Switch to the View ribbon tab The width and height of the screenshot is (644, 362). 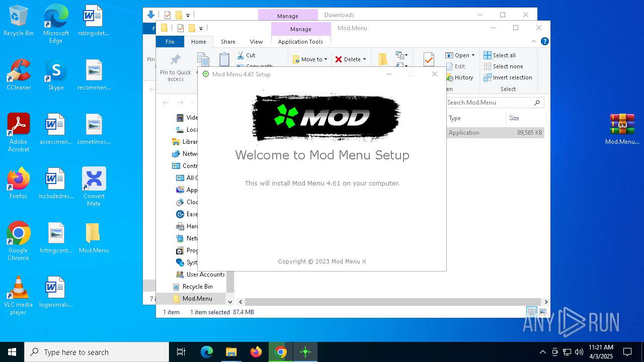pos(256,42)
